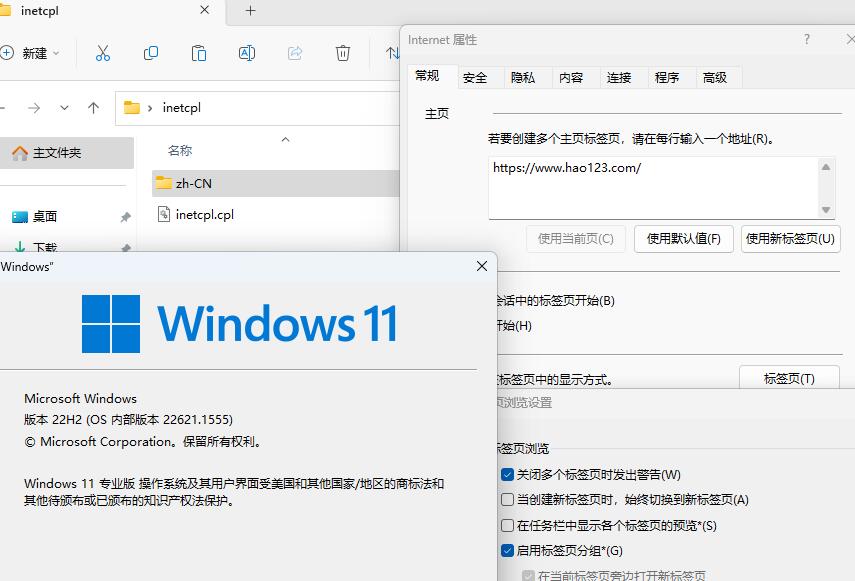Image resolution: width=855 pixels, height=581 pixels.
Task: Expand recent locations chevron in Explorer
Action: point(64,108)
